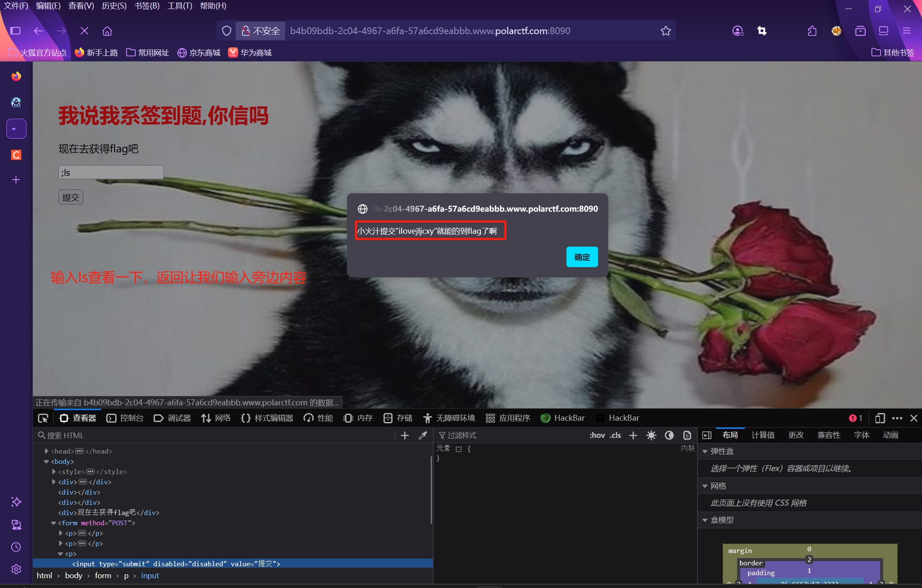This screenshot has width=922, height=588.
Task: Click the bookmark star icon in address bar
Action: pos(665,31)
